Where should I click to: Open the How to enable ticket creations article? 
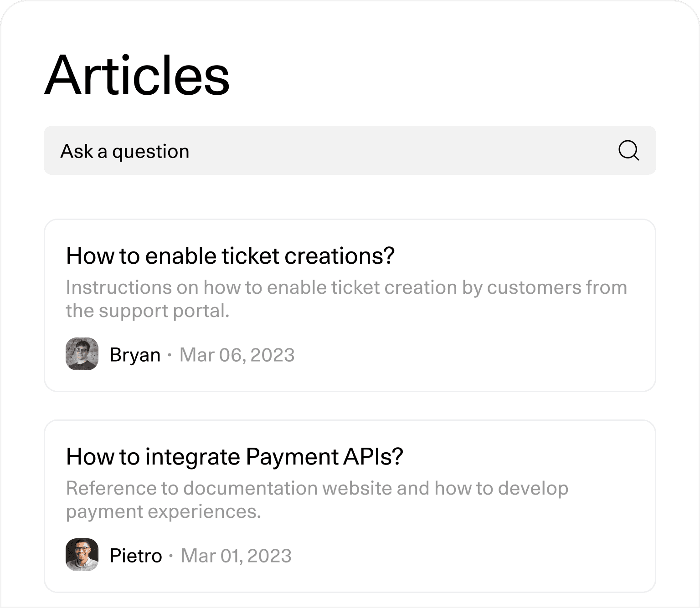(x=230, y=255)
